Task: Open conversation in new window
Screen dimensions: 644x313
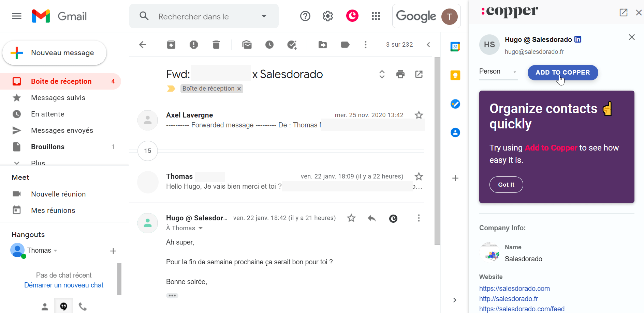Action: (419, 74)
